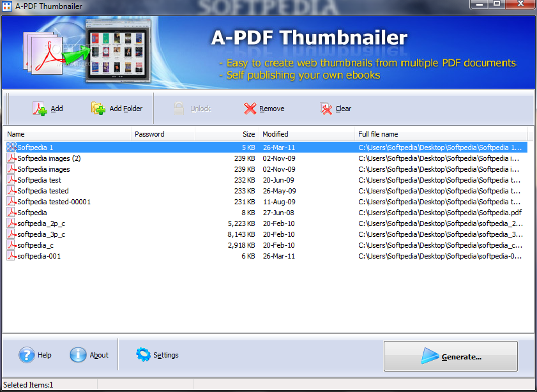
Task: Open Settings via the gear icon
Action: pos(143,355)
